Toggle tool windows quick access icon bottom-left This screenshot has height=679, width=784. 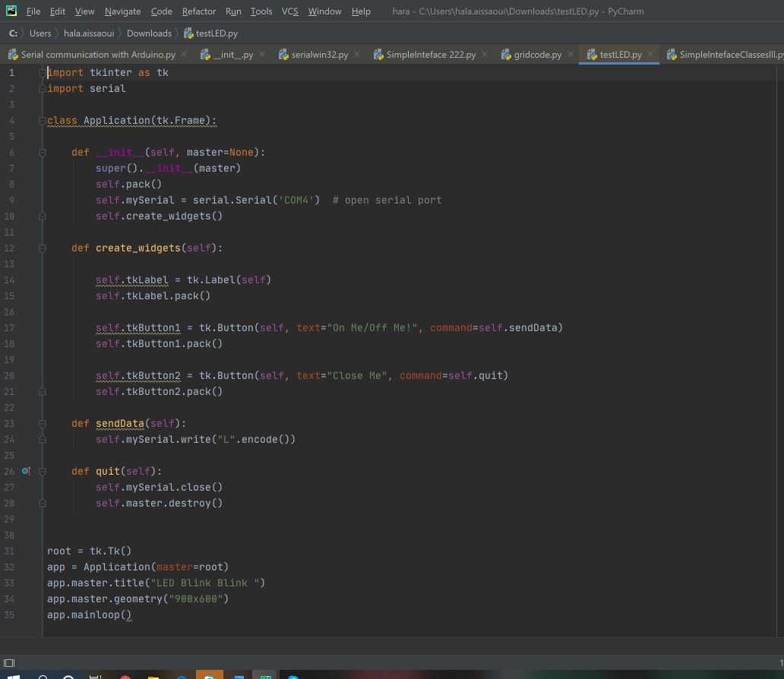[9, 663]
